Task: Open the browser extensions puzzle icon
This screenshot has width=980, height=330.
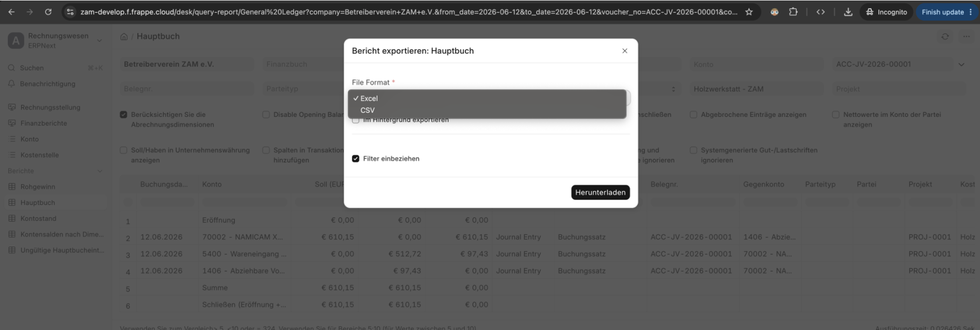Action: [793, 12]
